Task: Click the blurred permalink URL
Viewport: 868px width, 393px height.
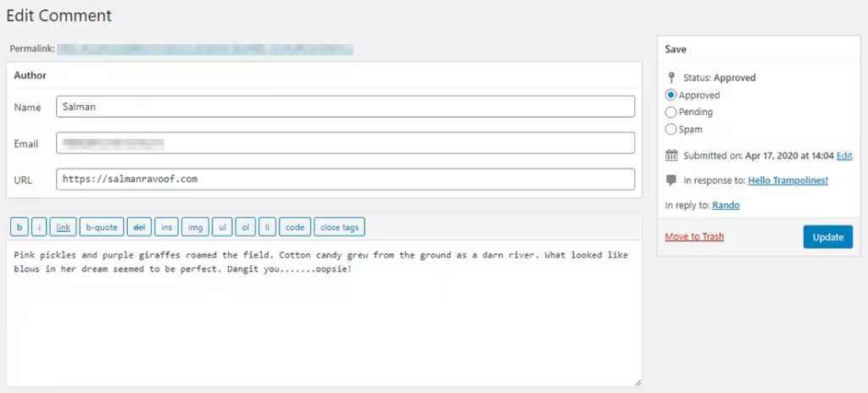Action: click(x=205, y=49)
